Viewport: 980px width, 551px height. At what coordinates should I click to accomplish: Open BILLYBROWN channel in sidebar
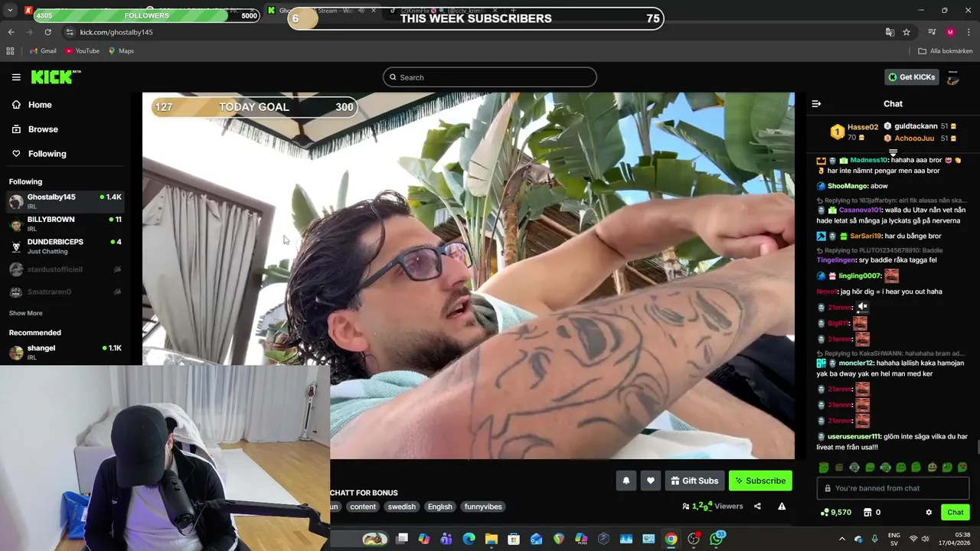pos(65,223)
